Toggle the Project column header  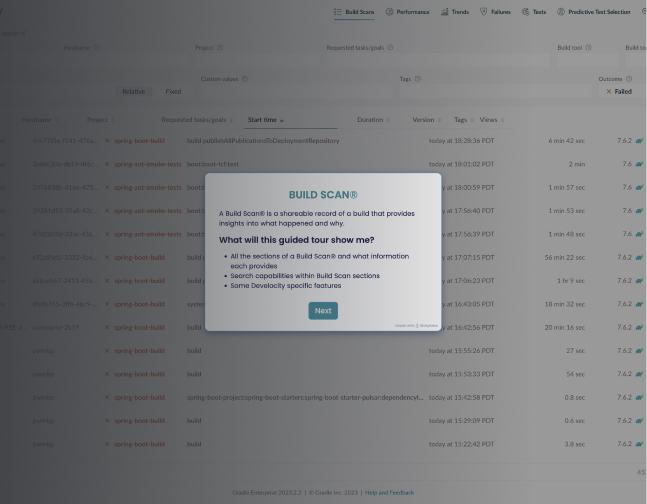100,120
